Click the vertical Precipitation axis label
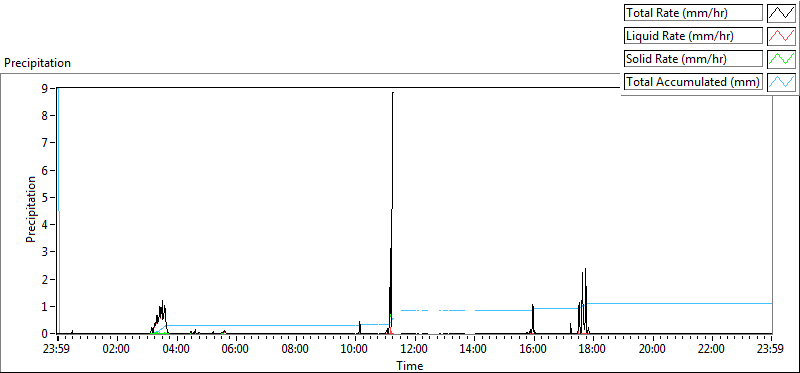Screen dimensions: 800x373 click(x=31, y=209)
